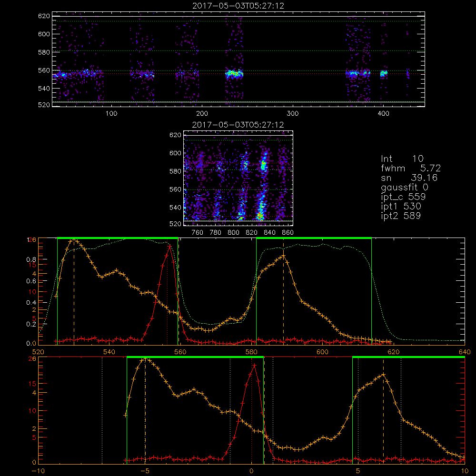
Task: Click x-axis label 5 on bottom plot
Action: click(358, 471)
